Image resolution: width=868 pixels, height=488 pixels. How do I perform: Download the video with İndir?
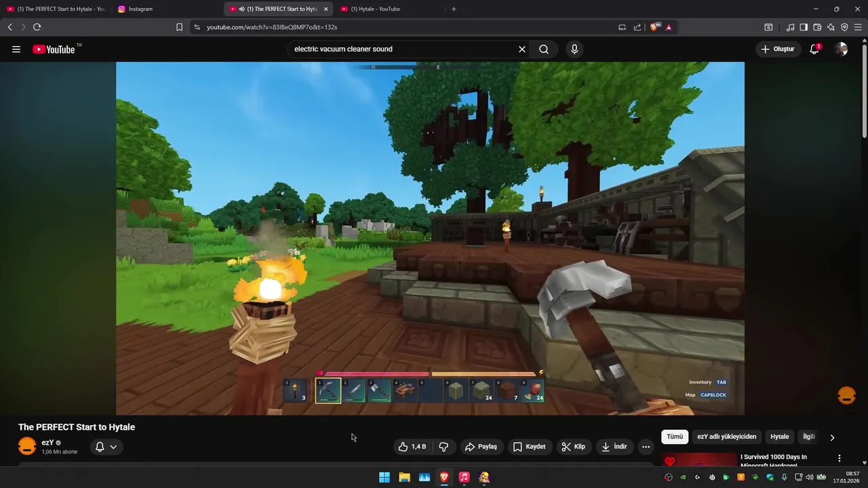[614, 447]
